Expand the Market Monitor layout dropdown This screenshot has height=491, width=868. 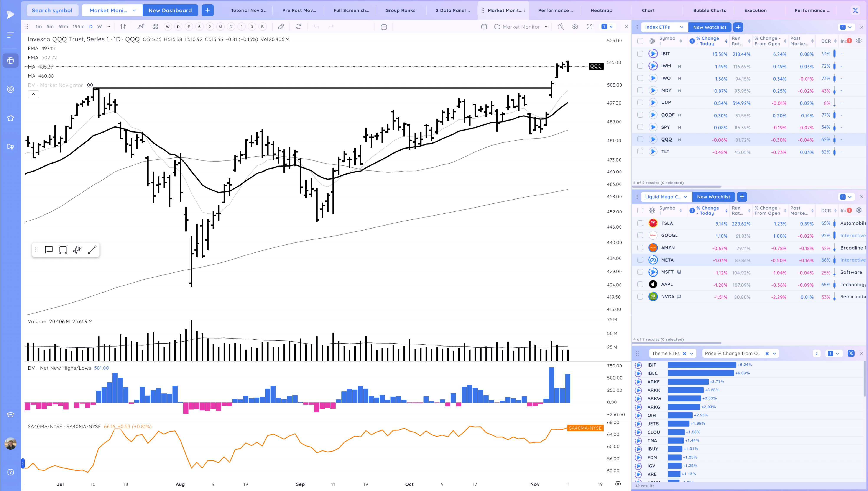tap(546, 27)
